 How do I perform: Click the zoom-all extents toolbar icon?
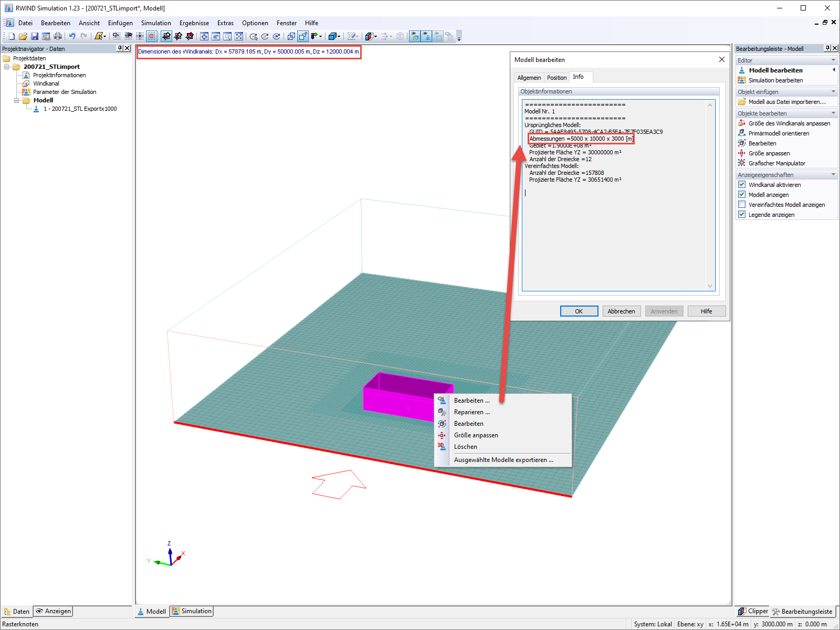(239, 36)
